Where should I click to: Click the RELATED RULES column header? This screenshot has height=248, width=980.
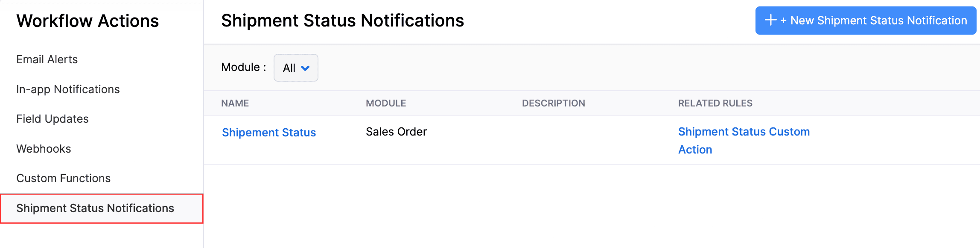pos(715,103)
